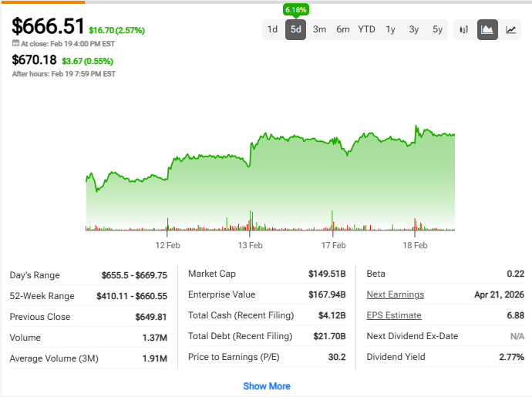This screenshot has width=532, height=397.
Task: Click the $666.51 closing price
Action: tap(48, 26)
